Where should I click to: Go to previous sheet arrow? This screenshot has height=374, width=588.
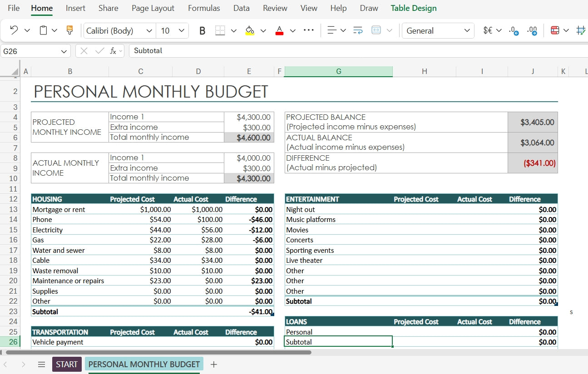5,364
